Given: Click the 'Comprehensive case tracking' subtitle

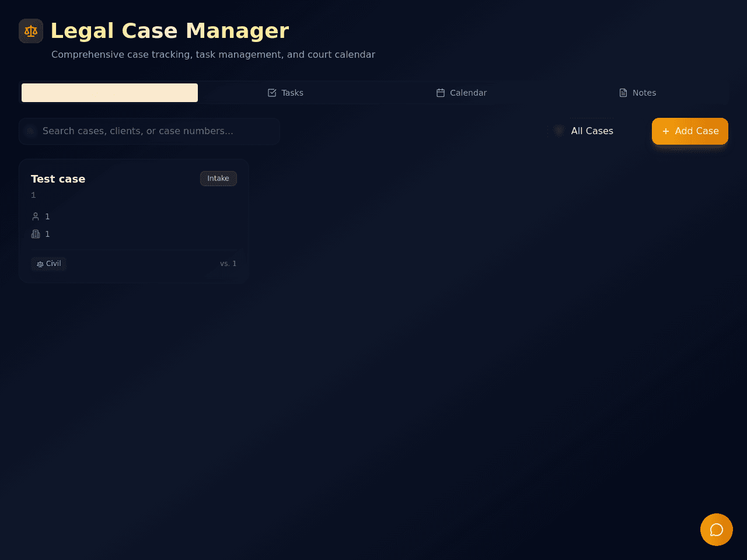Looking at the screenshot, I should pyautogui.click(x=213, y=54).
